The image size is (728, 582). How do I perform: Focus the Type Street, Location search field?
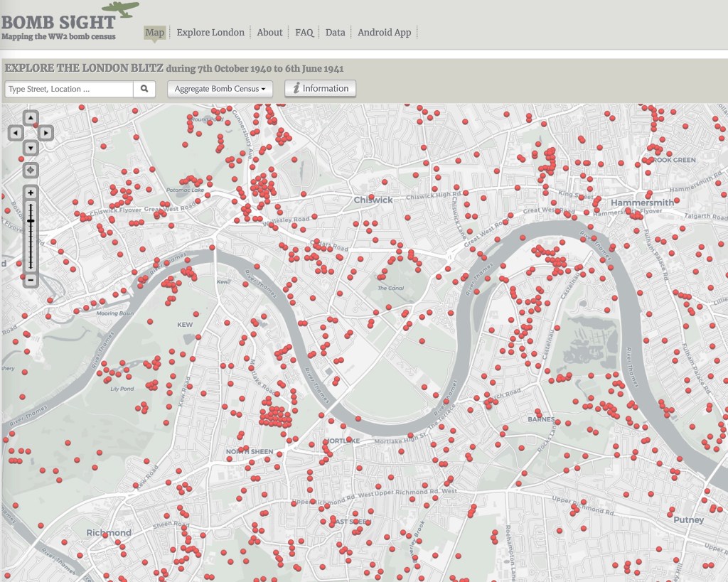tap(69, 89)
